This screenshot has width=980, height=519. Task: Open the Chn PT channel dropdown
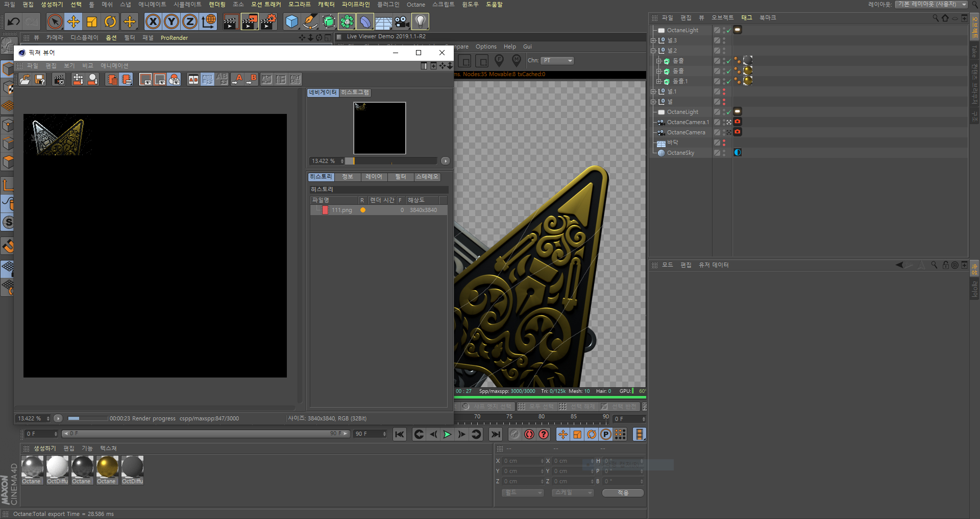point(557,60)
